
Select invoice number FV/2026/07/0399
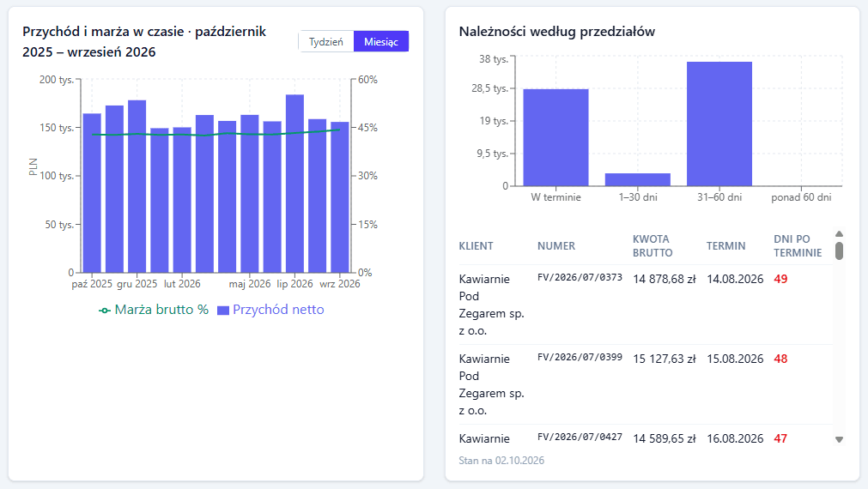(580, 358)
